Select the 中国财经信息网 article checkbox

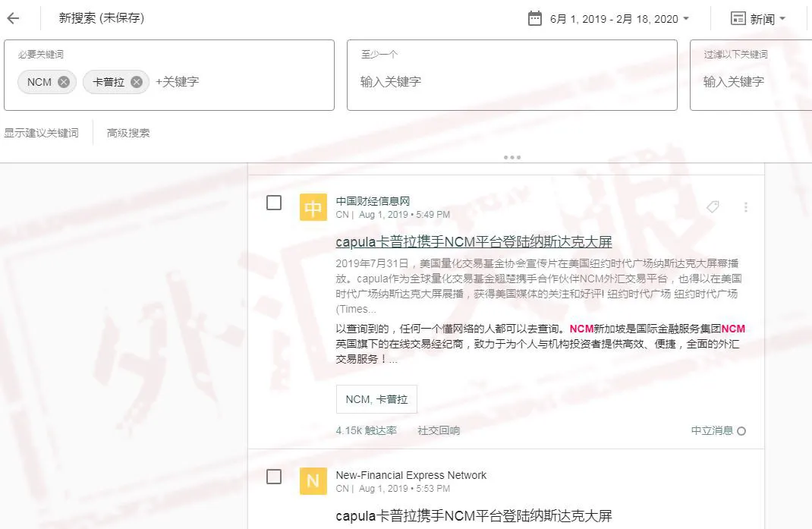274,203
